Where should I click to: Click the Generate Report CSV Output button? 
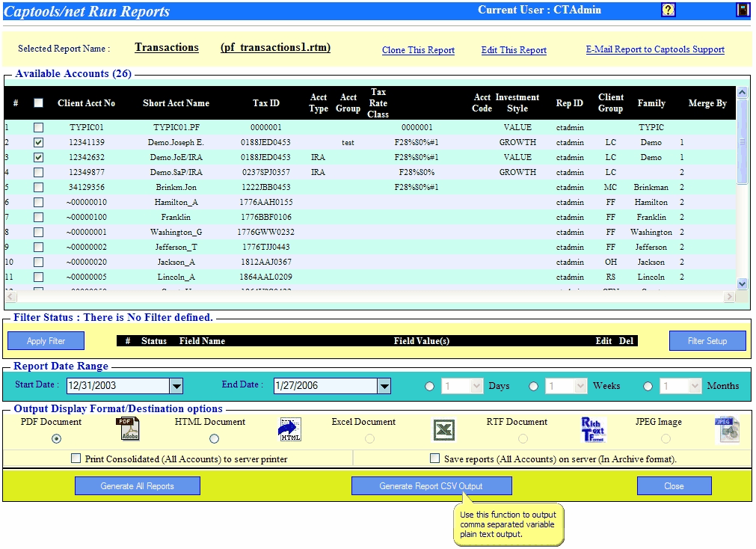(431, 485)
